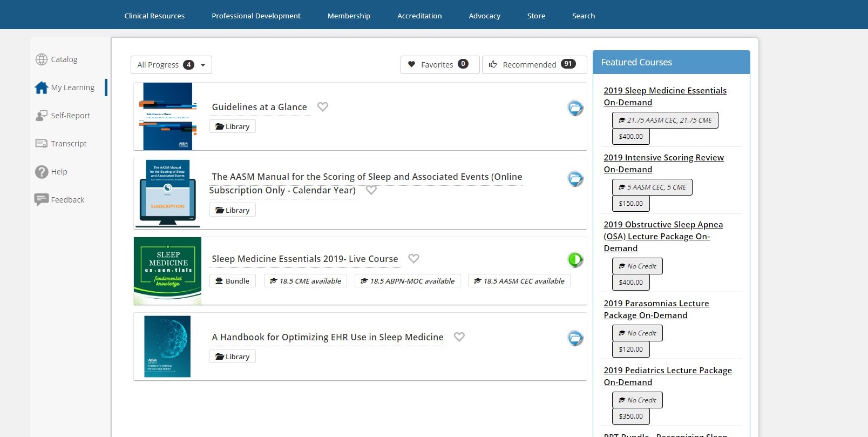Open Professional Development menu
This screenshot has height=437, width=868.
pos(256,16)
